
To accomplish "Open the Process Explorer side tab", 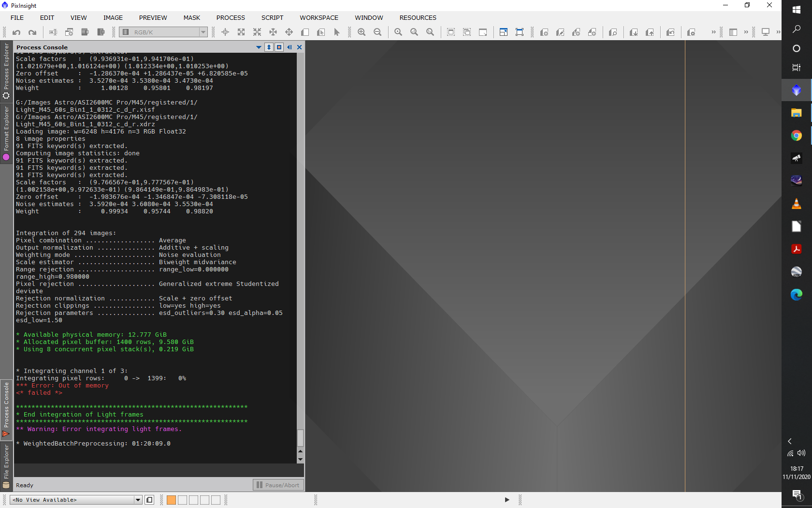I will point(6,70).
